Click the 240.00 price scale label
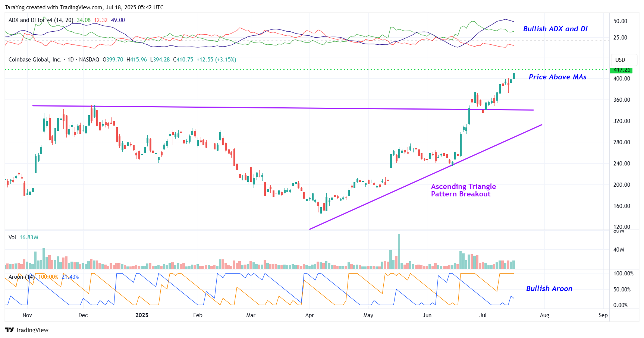Screen dimensions: 644x338 click(x=622, y=164)
